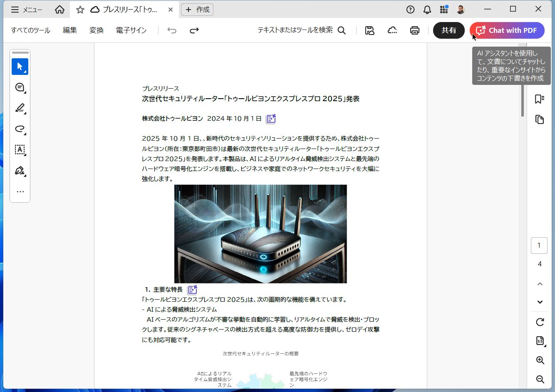Choose the selection arrow tool
The image size is (555, 392).
click(20, 67)
